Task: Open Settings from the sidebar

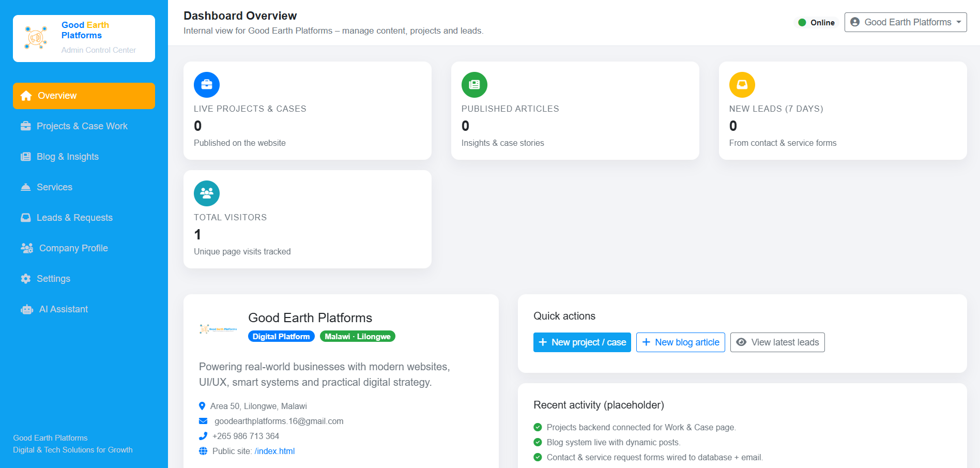Action: pos(84,279)
